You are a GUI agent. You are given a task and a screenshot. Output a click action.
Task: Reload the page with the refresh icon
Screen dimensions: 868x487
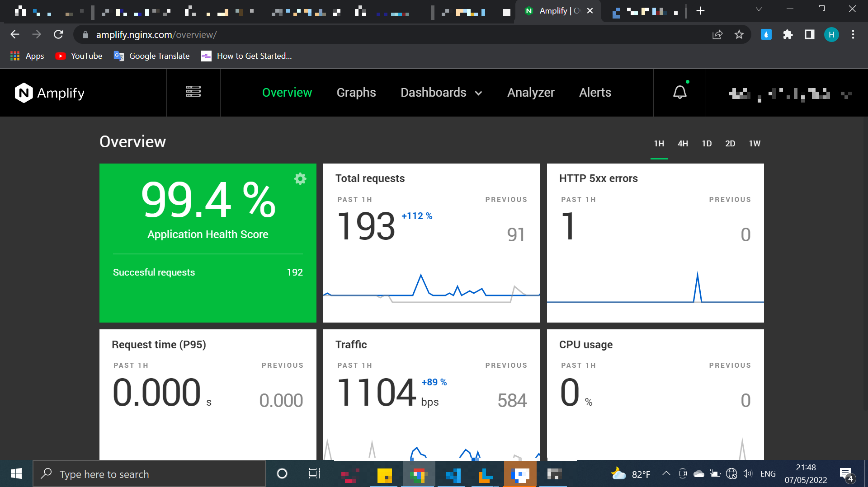point(58,34)
